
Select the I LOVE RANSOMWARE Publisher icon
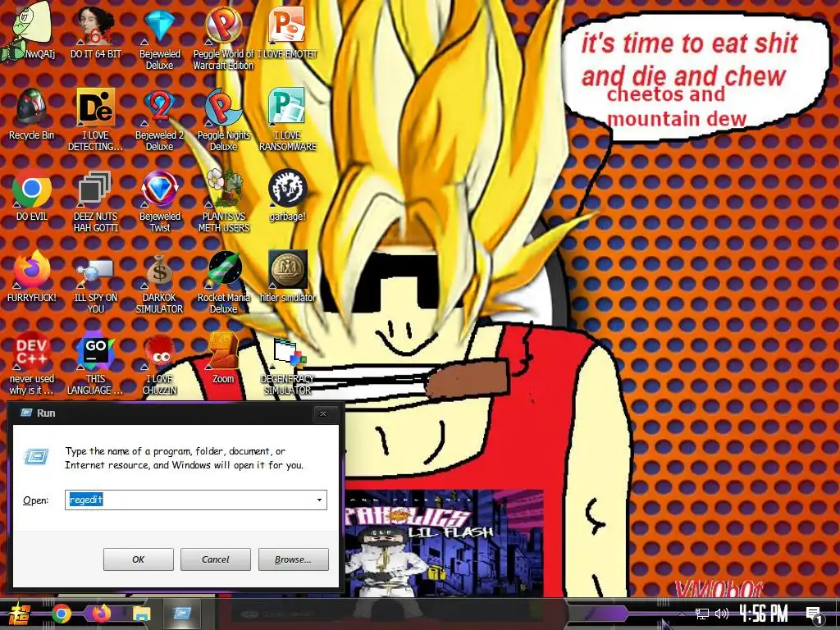point(287,120)
